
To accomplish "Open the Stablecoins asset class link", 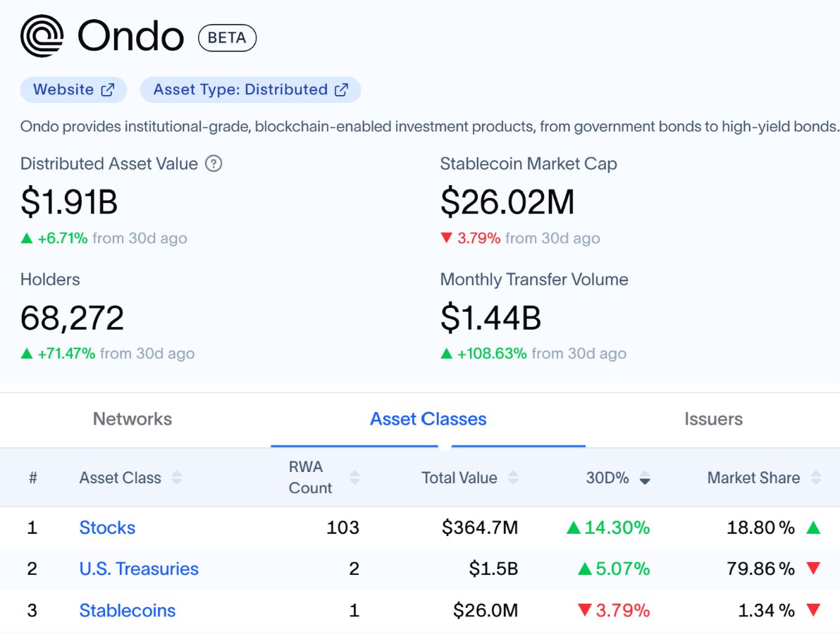I will click(x=128, y=611).
